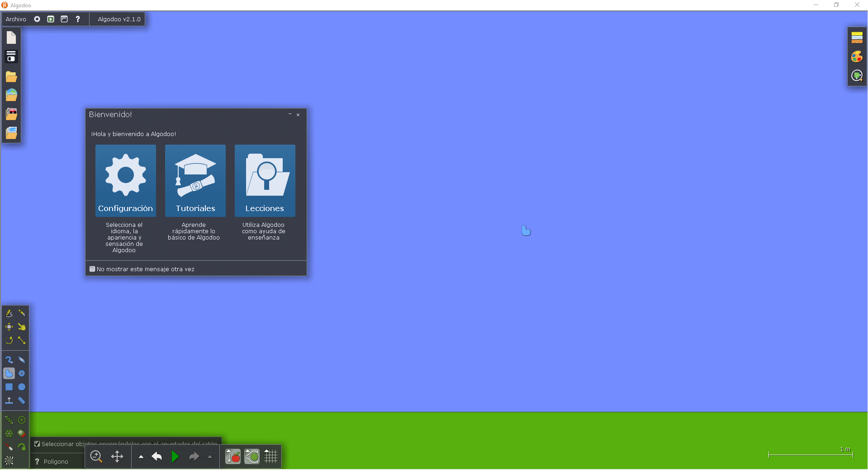Open the window layout menu icon
Viewport: 868px width, 470px height.
(x=64, y=19)
